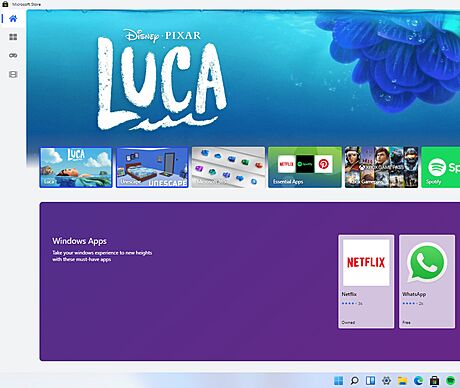Open the Netflix app card
The width and height of the screenshot is (460, 388).
[x=366, y=281]
